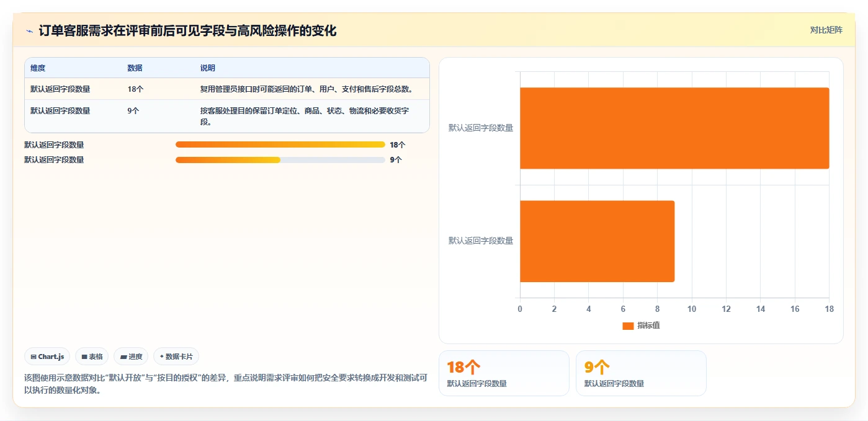Image resolution: width=868 pixels, height=421 pixels.
Task: Click the Chart.js tag chip
Action: 47,357
